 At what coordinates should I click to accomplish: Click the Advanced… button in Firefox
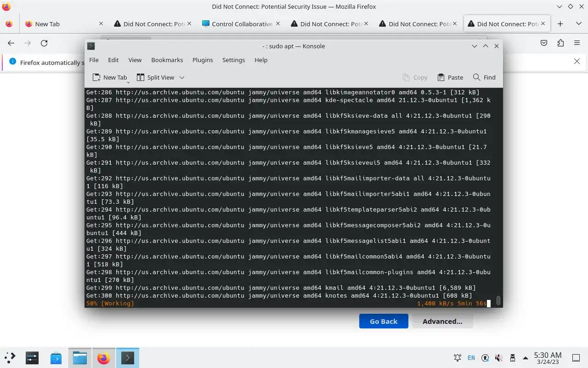(x=442, y=321)
